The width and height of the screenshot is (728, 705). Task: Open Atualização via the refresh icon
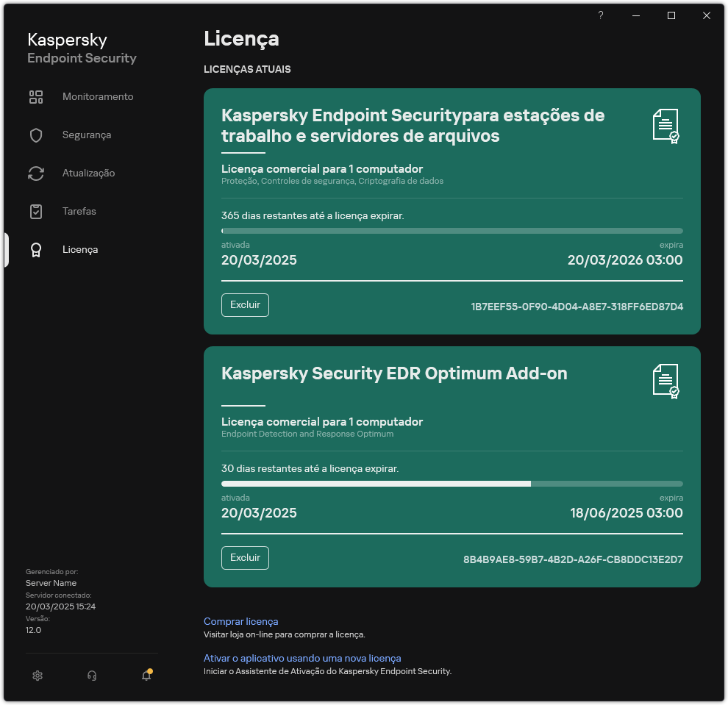pos(36,173)
